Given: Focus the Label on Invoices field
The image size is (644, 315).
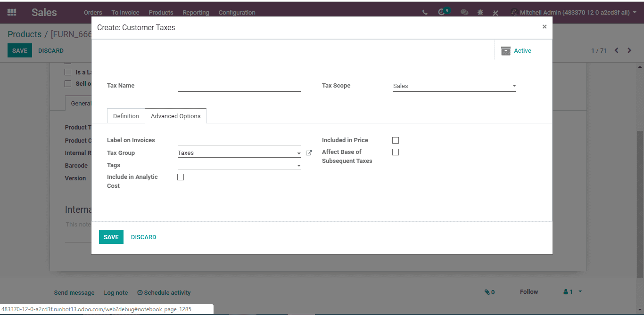Looking at the screenshot, I should (239, 140).
